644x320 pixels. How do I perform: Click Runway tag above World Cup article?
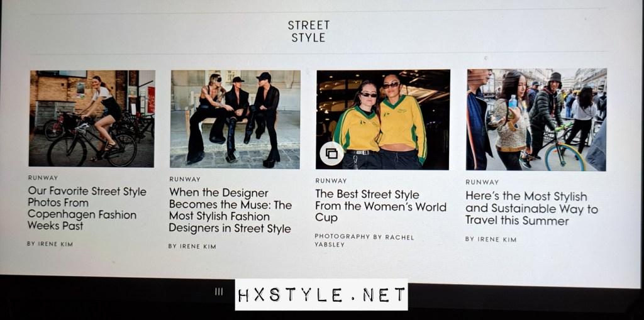331,180
